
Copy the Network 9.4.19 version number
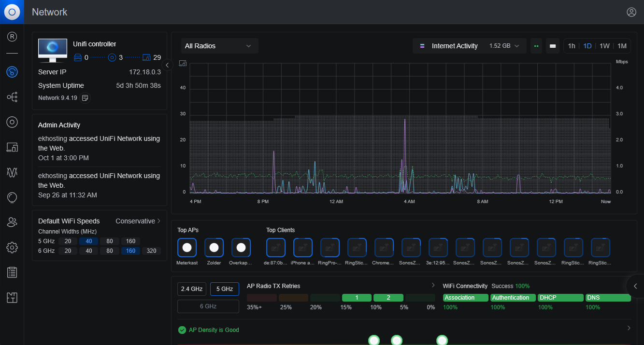tap(85, 97)
